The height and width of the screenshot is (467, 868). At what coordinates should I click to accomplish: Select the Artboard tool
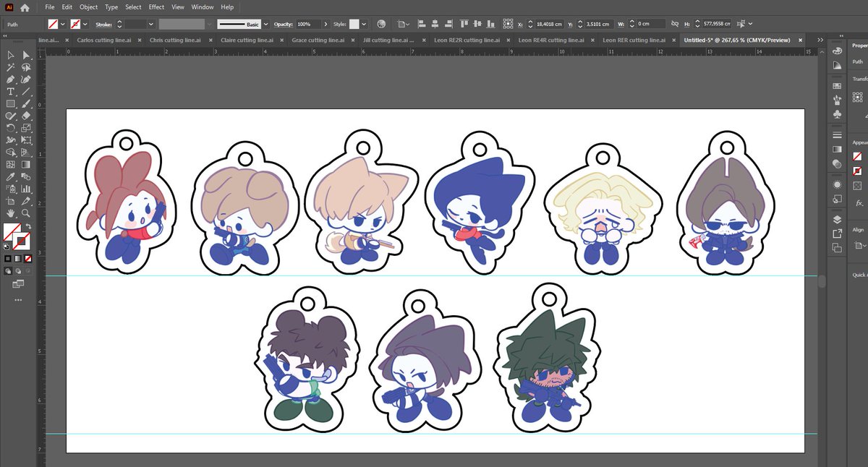(11, 201)
